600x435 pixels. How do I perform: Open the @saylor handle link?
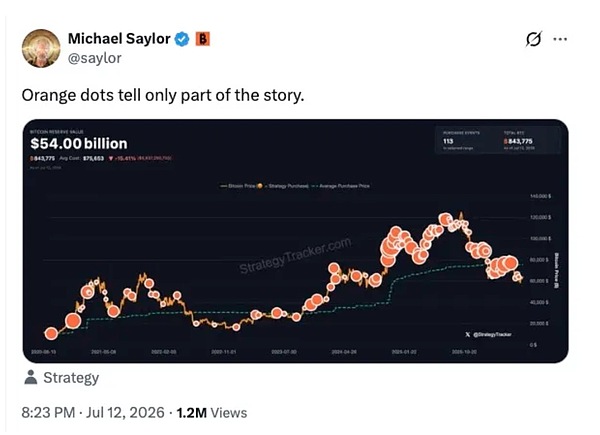tap(95, 58)
